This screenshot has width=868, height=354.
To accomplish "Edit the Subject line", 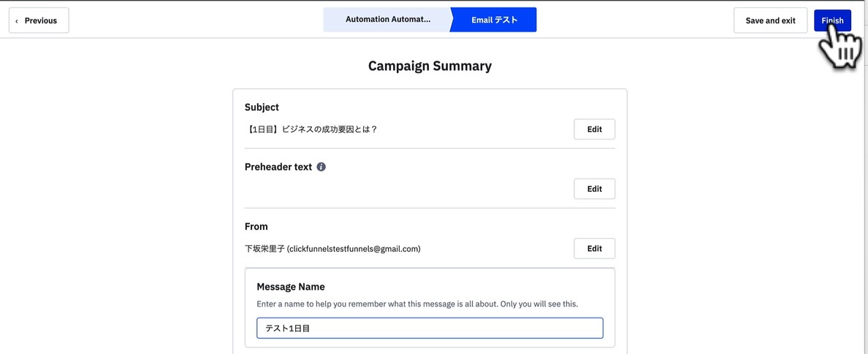I will (x=594, y=129).
